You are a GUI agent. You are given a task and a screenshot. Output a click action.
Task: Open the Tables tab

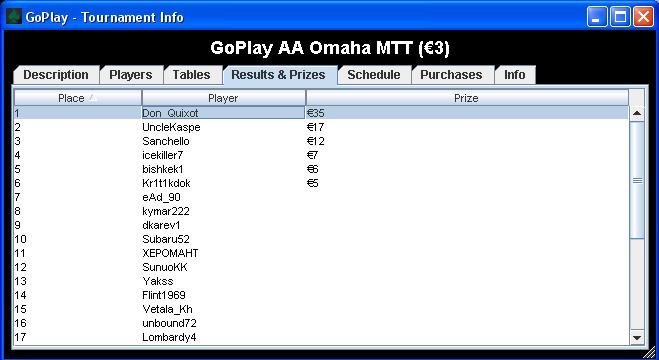191,75
